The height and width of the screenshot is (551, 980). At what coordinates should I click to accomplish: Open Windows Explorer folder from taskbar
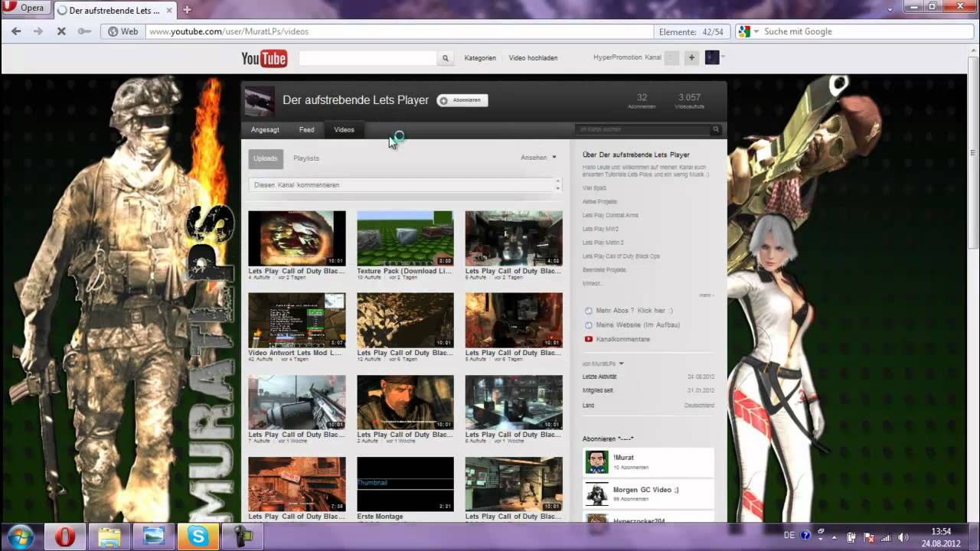(109, 537)
